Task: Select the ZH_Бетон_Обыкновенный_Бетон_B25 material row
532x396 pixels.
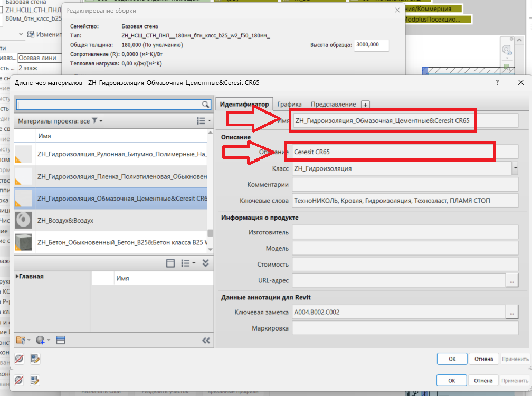Action: 111,242
